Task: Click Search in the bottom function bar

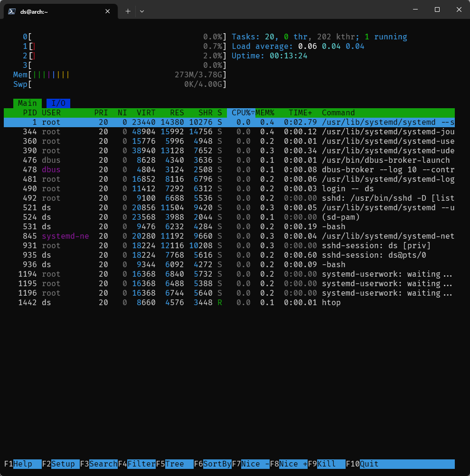Action: click(103, 464)
